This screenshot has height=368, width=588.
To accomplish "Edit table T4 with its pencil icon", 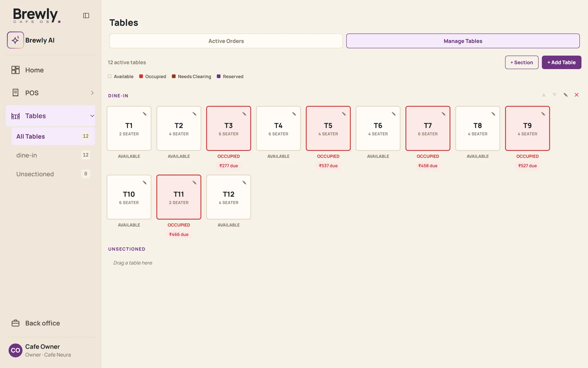I will (294, 114).
